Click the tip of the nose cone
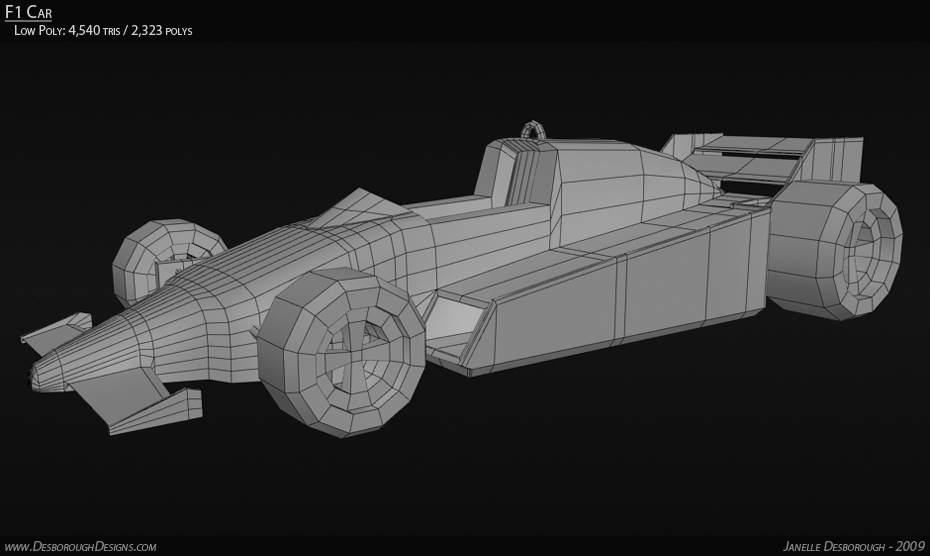 point(38,377)
